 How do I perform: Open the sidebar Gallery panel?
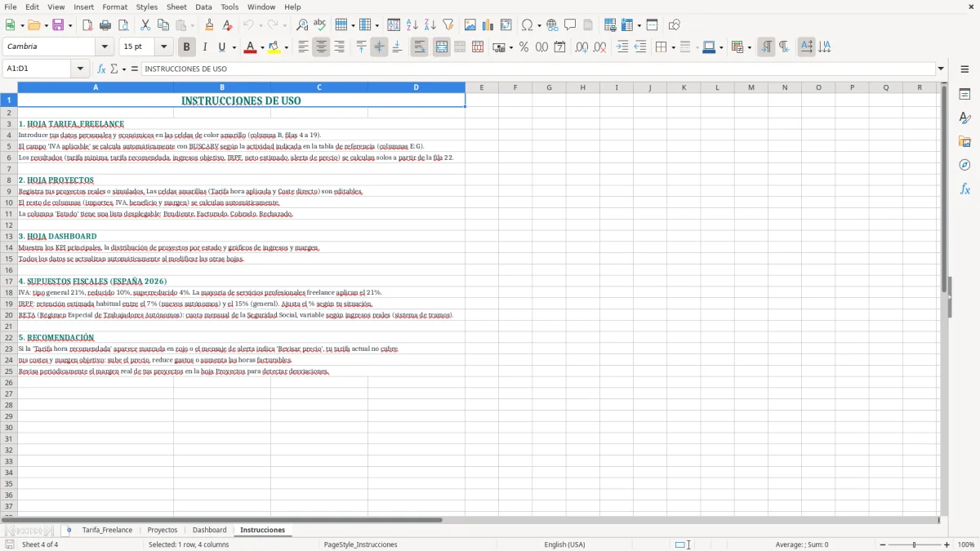click(x=964, y=142)
